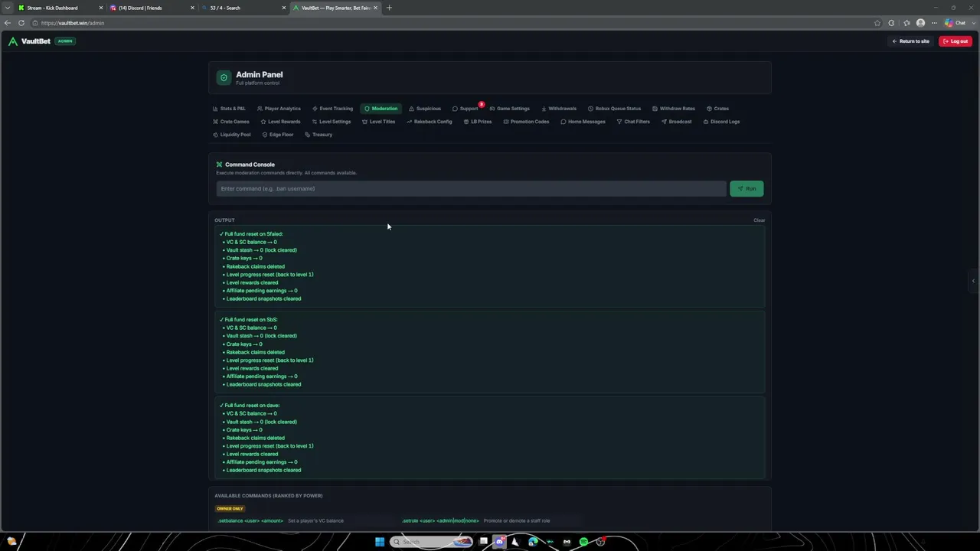Open the LB Prizes section
This screenshot has width=980, height=551.
pyautogui.click(x=477, y=122)
